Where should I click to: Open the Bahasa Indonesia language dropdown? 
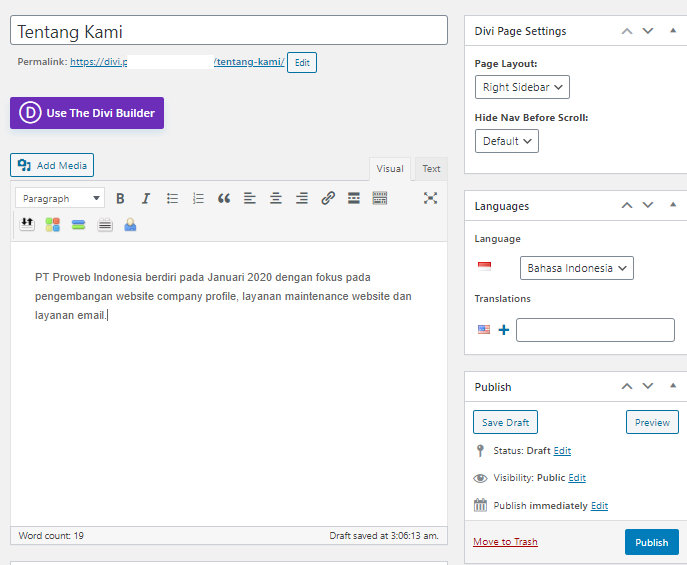click(x=577, y=268)
